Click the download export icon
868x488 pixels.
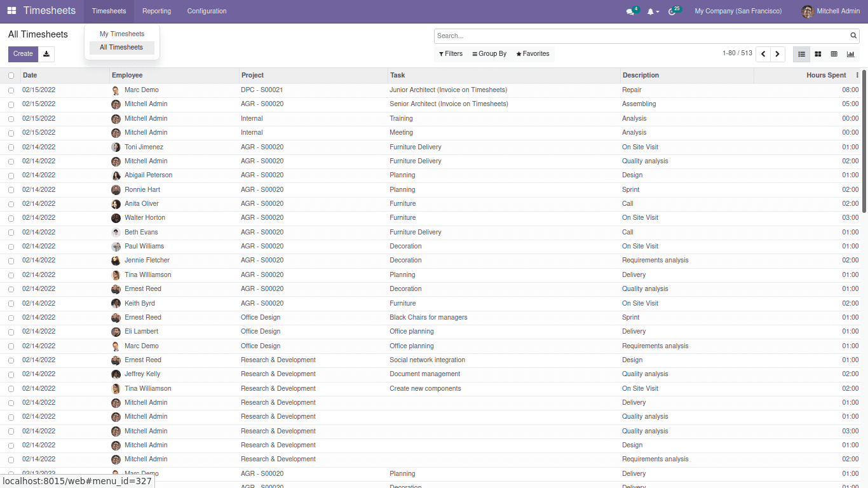[x=46, y=54]
